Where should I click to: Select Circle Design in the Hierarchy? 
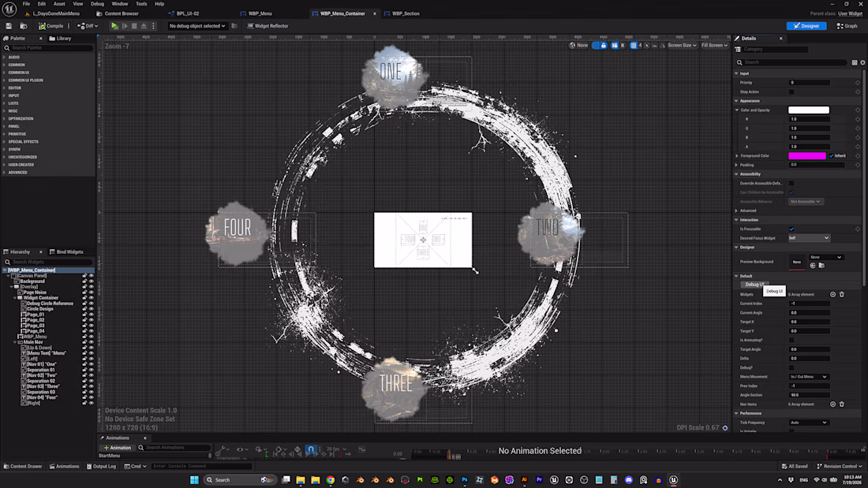click(40, 309)
